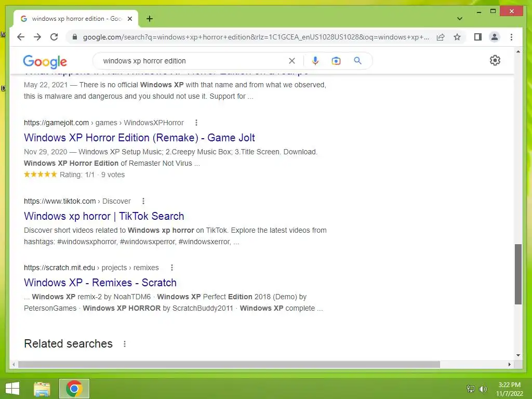This screenshot has width=532, height=399.
Task: Clear the search box text
Action: [x=292, y=61]
